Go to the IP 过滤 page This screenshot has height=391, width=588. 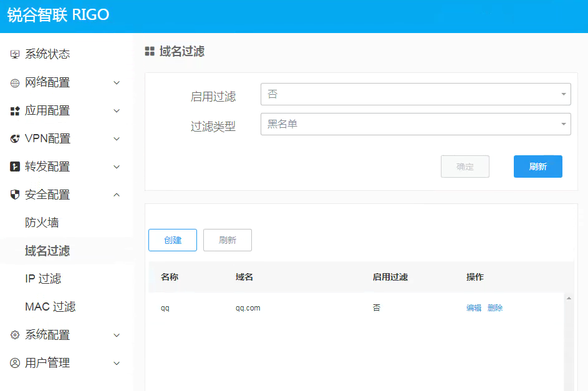[x=43, y=279]
